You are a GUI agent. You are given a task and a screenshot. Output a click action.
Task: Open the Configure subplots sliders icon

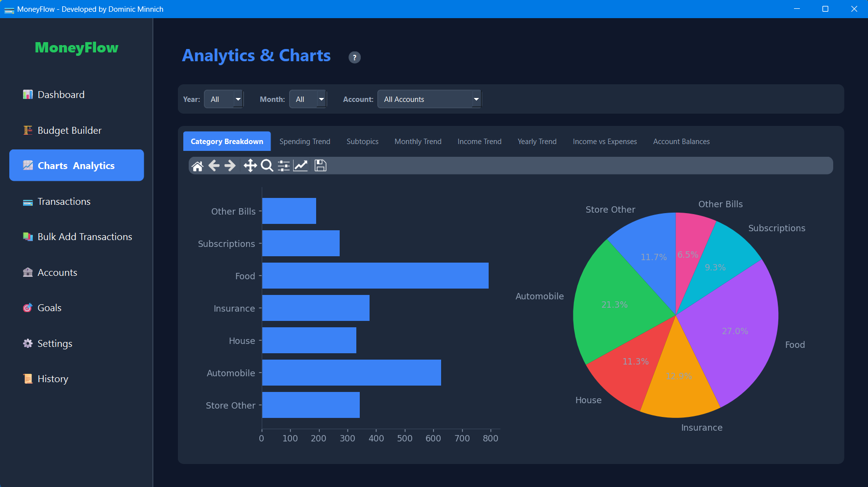click(x=283, y=166)
